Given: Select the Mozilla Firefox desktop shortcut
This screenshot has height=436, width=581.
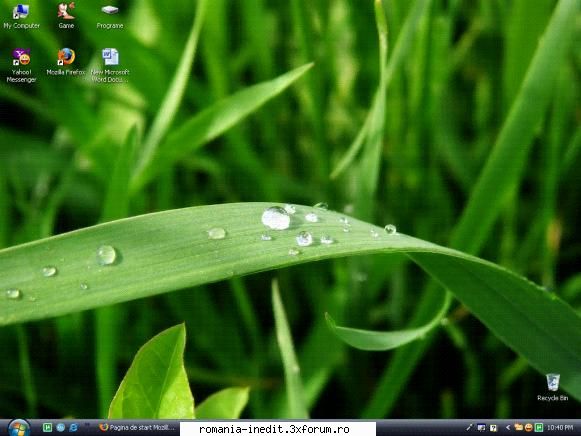Looking at the screenshot, I should (66, 62).
